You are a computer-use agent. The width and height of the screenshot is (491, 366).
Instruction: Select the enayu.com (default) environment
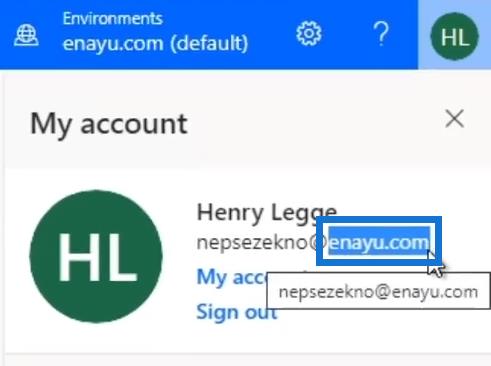pos(155,43)
